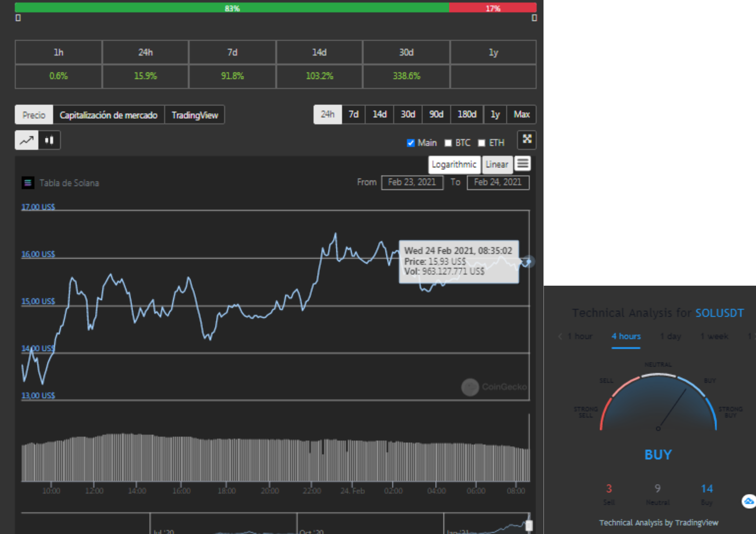The image size is (756, 534).
Task: Select the 1 week analysis interval
Action: click(x=714, y=336)
